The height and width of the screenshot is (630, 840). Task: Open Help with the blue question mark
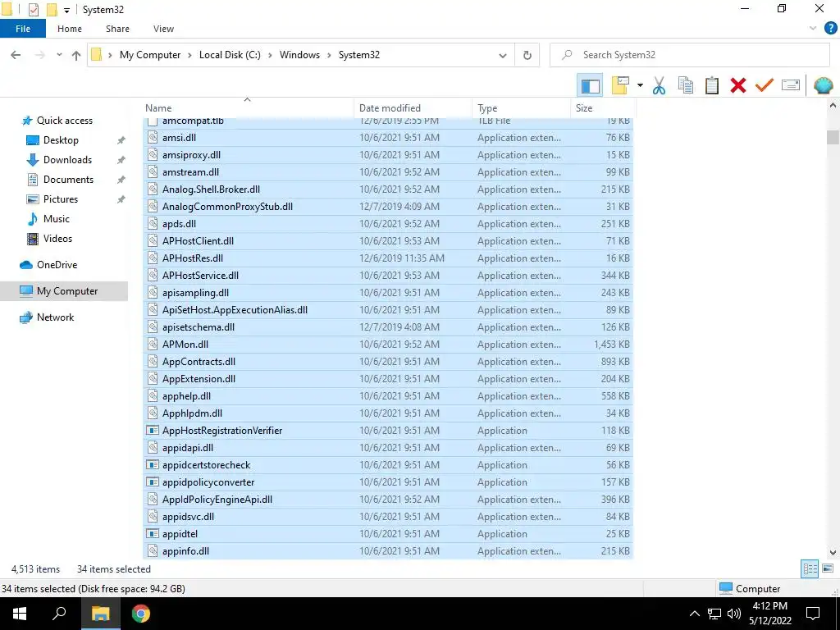[830, 29]
